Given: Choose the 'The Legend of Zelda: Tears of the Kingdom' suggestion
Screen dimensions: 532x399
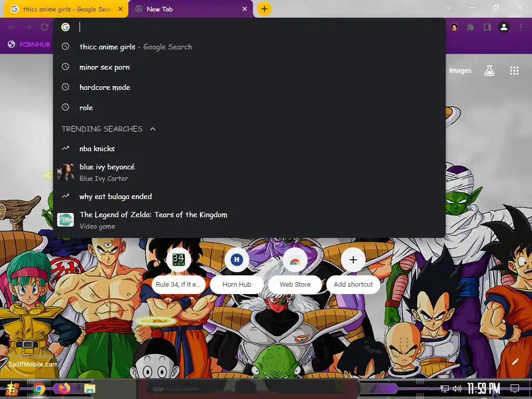Looking at the screenshot, I should tap(249, 220).
